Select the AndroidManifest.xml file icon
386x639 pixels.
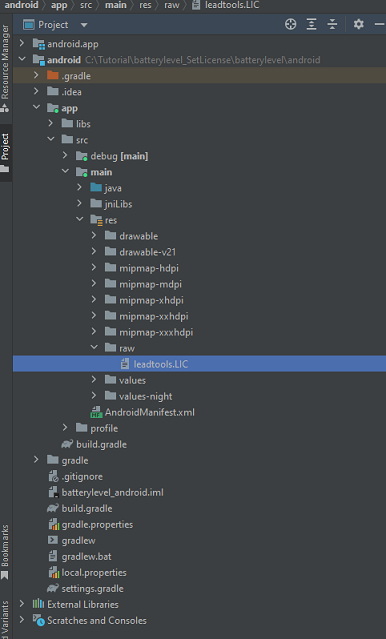(x=96, y=412)
